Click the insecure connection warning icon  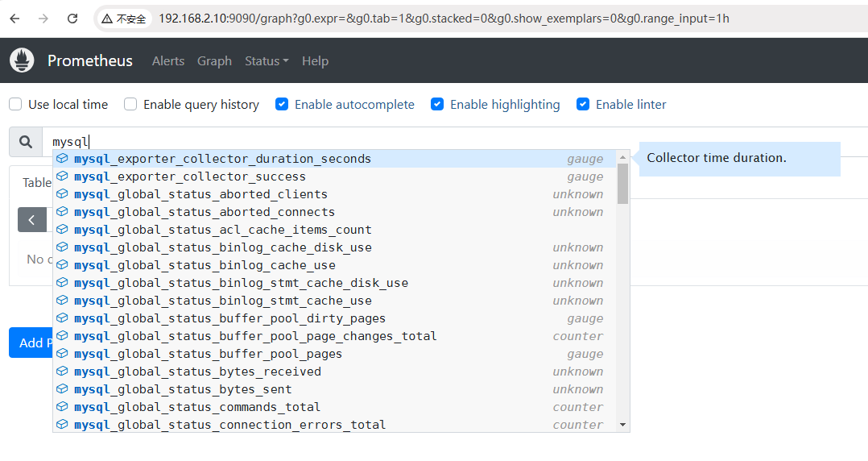pyautogui.click(x=107, y=19)
